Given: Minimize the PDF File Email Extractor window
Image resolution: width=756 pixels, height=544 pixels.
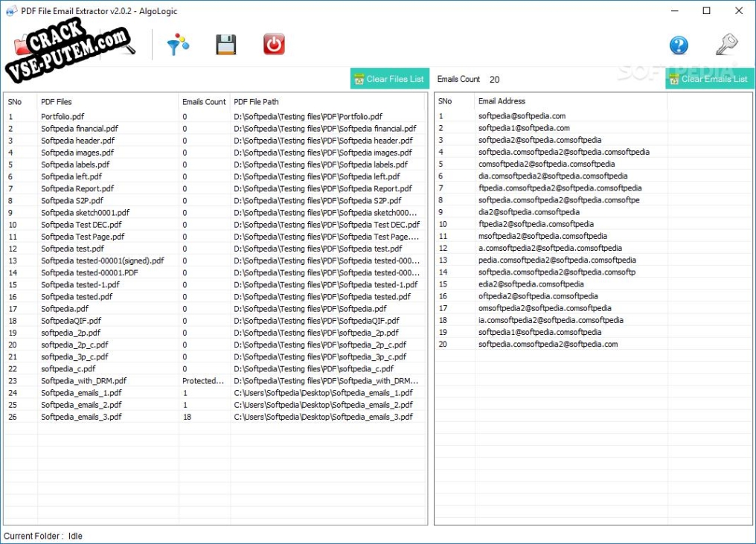Looking at the screenshot, I should tap(674, 10).
